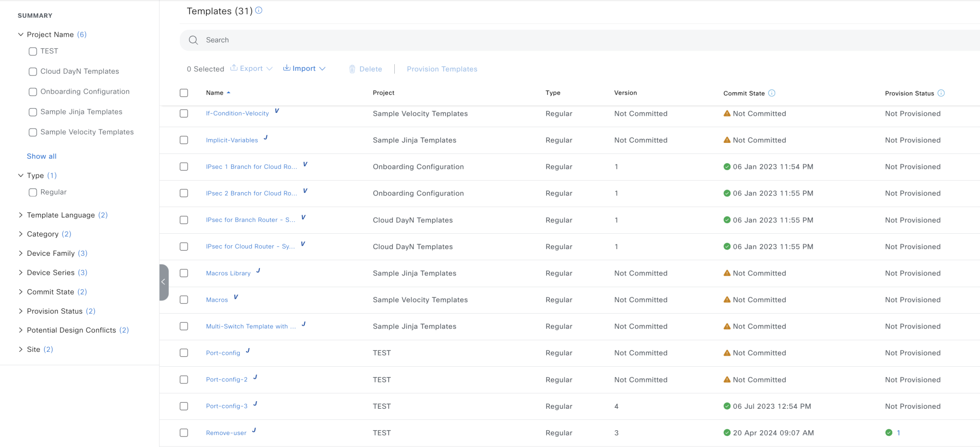This screenshot has height=447, width=980.
Task: Check the TEST project filter
Action: coord(33,51)
